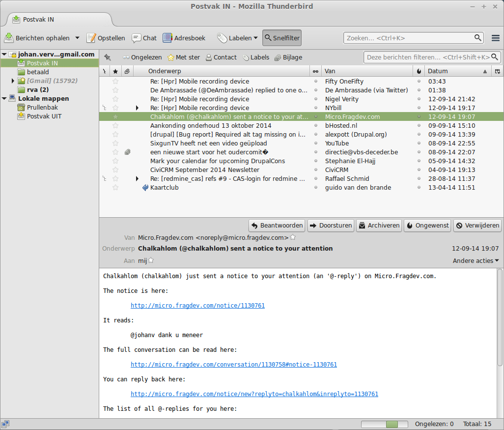Collapse the johan.verv...gmail.com account
504x430 pixels.
[x=4, y=54]
